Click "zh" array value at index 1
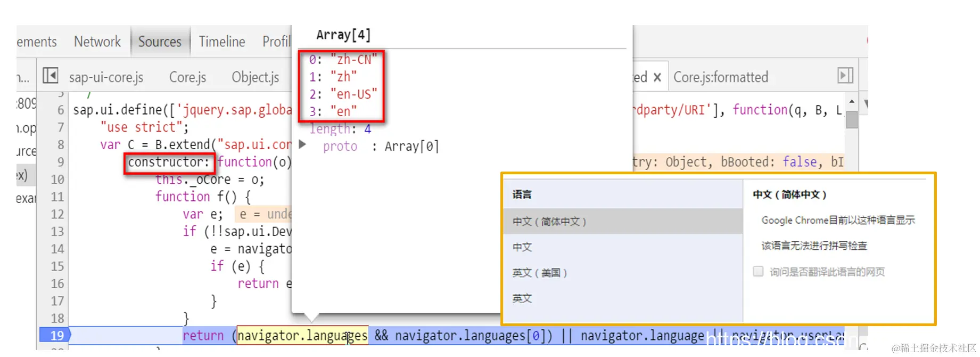 (x=343, y=77)
